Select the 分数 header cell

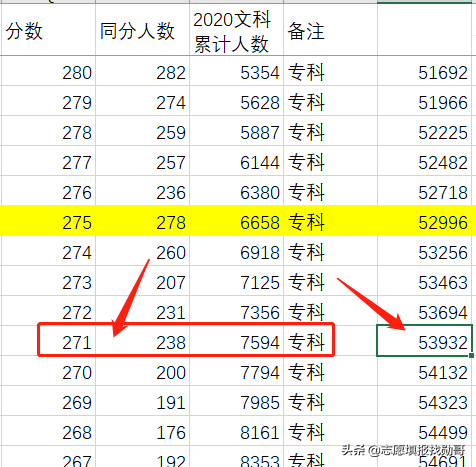(x=48, y=29)
